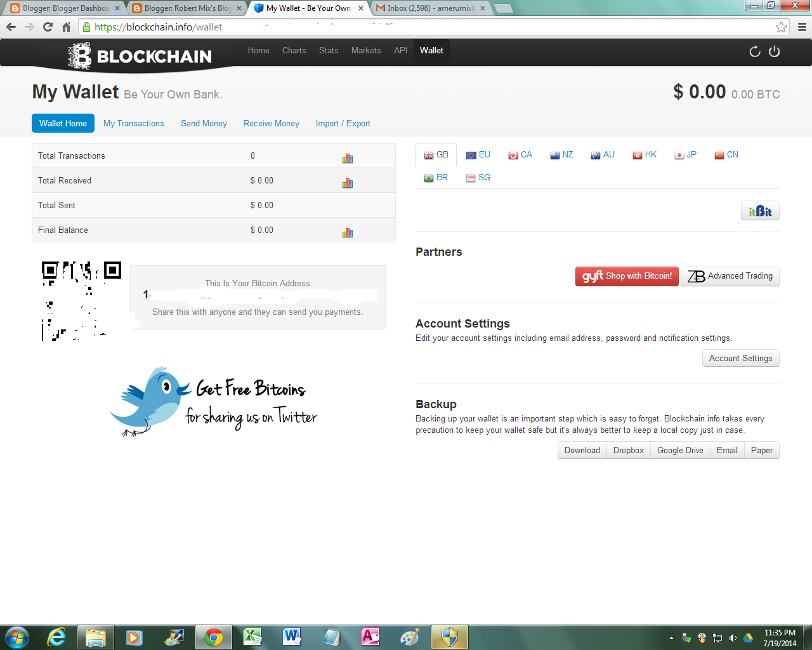Switch to the Gmail Inbox browser tab

[431, 8]
